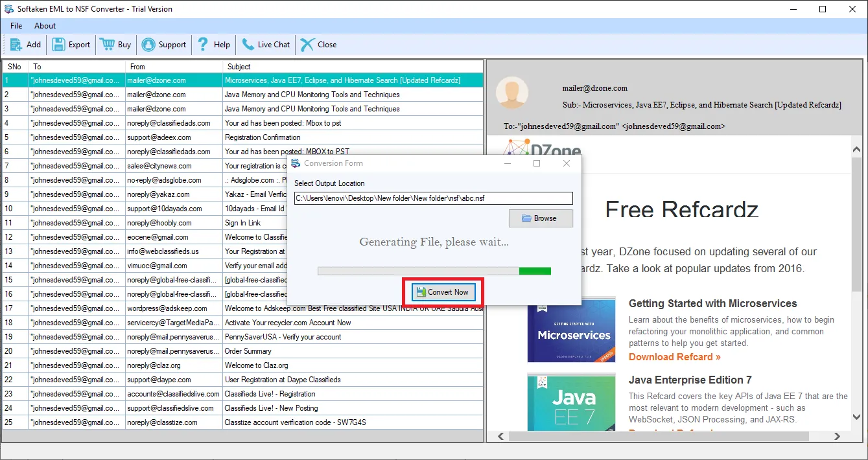Select 'User Registration at Daype Classifieds' row
Image resolution: width=868 pixels, height=460 pixels.
coord(242,380)
